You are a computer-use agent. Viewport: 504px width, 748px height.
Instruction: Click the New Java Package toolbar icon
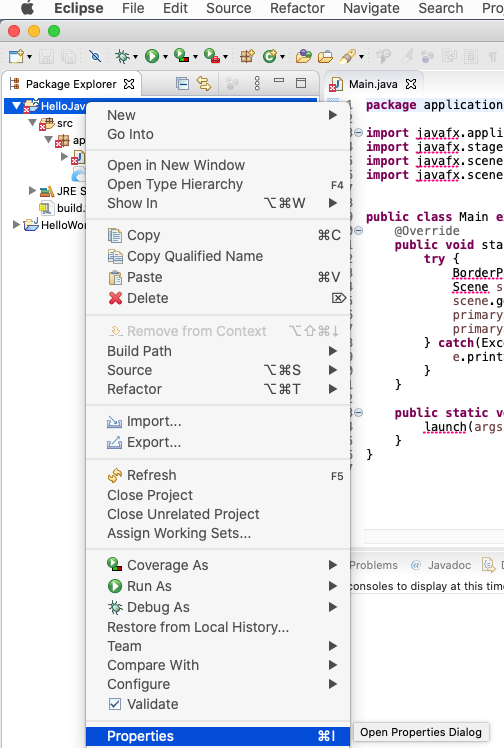[247, 56]
